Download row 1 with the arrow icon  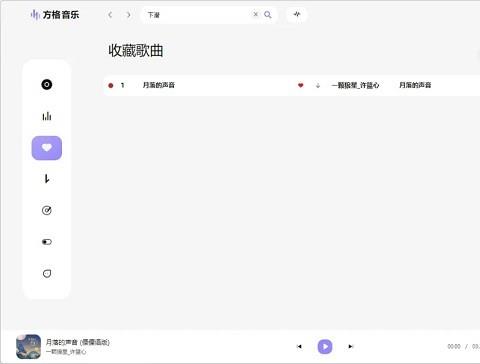[x=318, y=85]
